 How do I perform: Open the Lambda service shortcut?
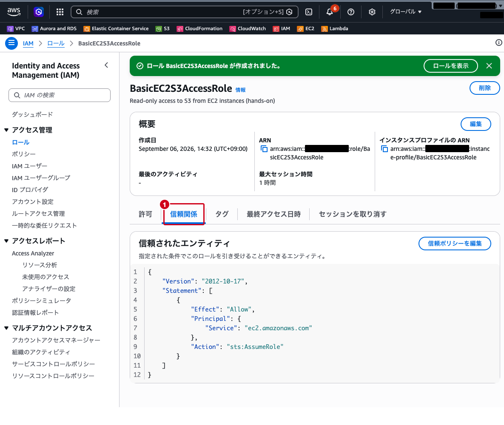point(335,28)
